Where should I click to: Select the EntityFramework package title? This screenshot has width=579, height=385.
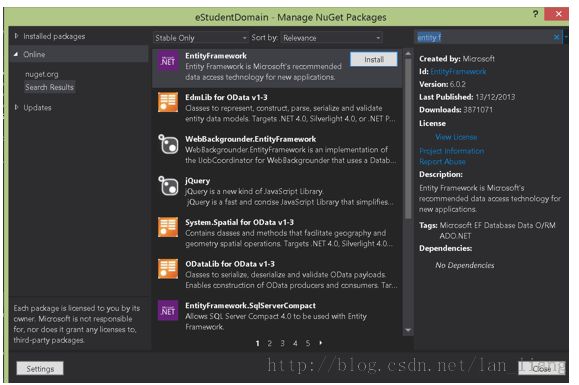click(x=216, y=56)
